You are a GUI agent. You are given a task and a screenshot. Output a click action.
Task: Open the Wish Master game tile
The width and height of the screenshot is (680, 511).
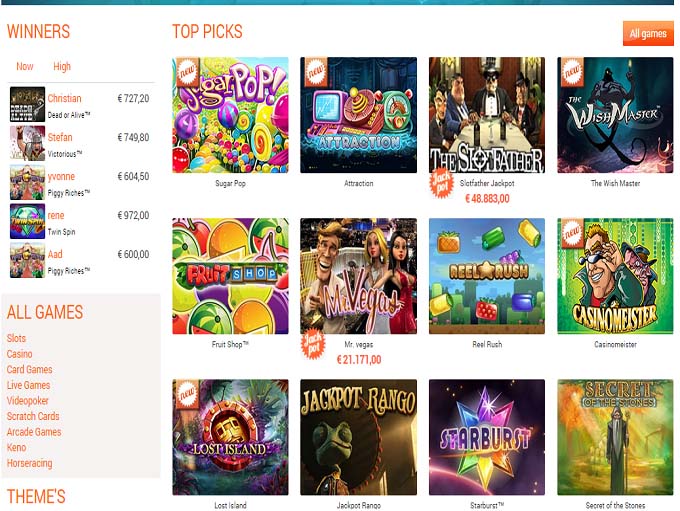(615, 115)
